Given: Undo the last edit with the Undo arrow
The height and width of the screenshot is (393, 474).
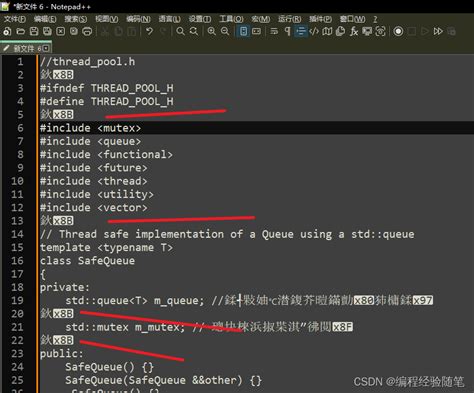Looking at the screenshot, I should click(149, 31).
